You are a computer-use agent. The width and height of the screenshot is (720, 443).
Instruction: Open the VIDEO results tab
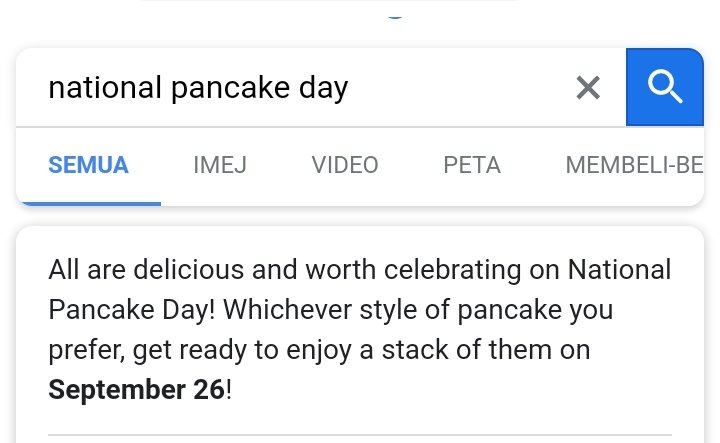pyautogui.click(x=345, y=165)
